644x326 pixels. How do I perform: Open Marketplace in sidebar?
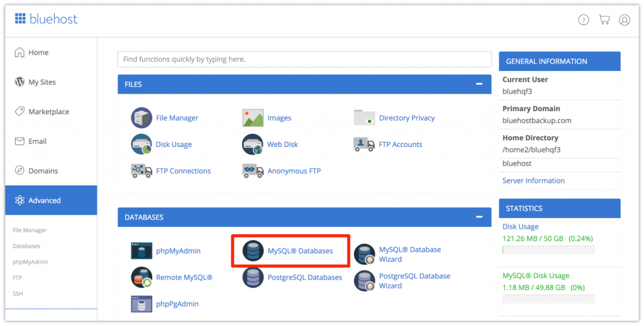click(51, 112)
